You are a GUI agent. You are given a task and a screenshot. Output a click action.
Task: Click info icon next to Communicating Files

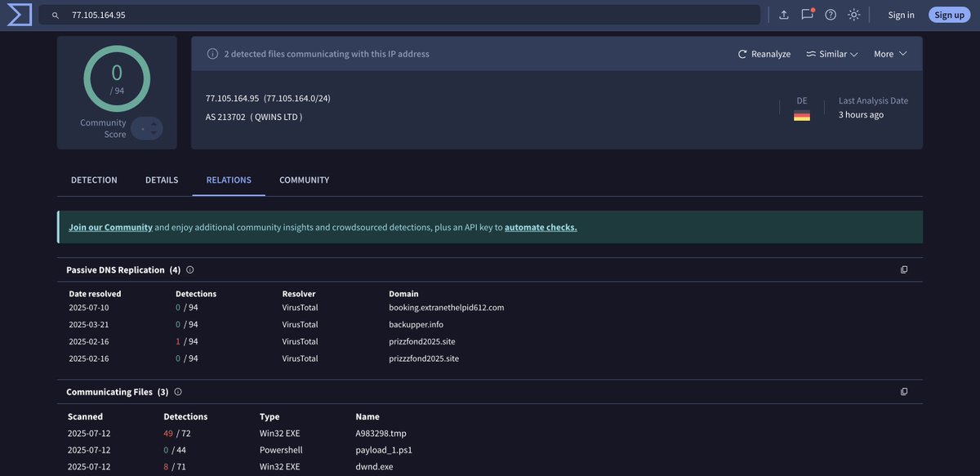tap(178, 392)
